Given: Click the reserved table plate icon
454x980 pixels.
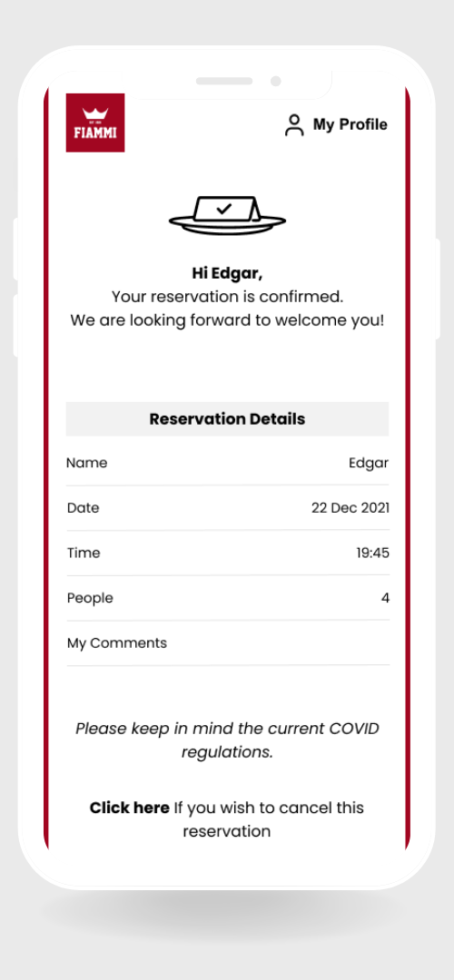Looking at the screenshot, I should point(227,214).
